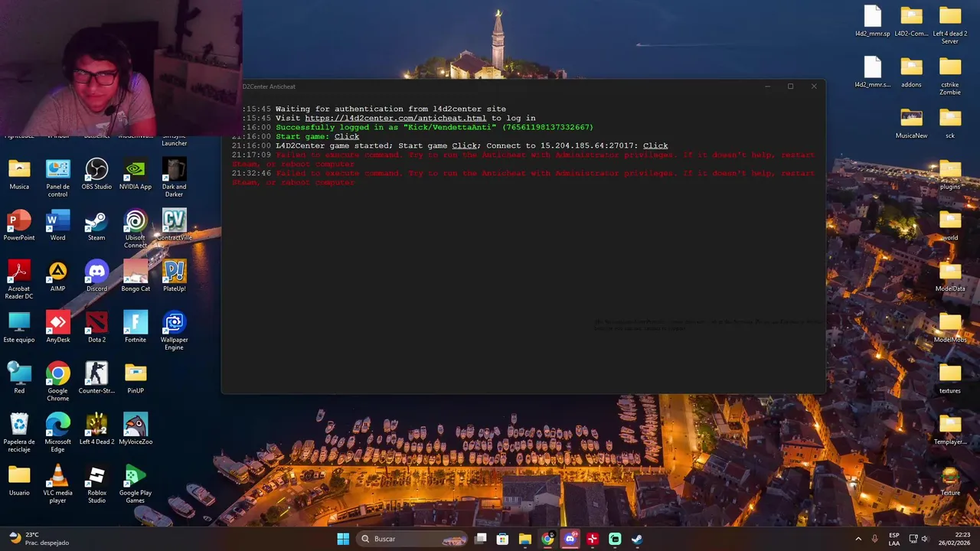This screenshot has width=980, height=551.
Task: Open the Usuario folder icon
Action: (19, 480)
